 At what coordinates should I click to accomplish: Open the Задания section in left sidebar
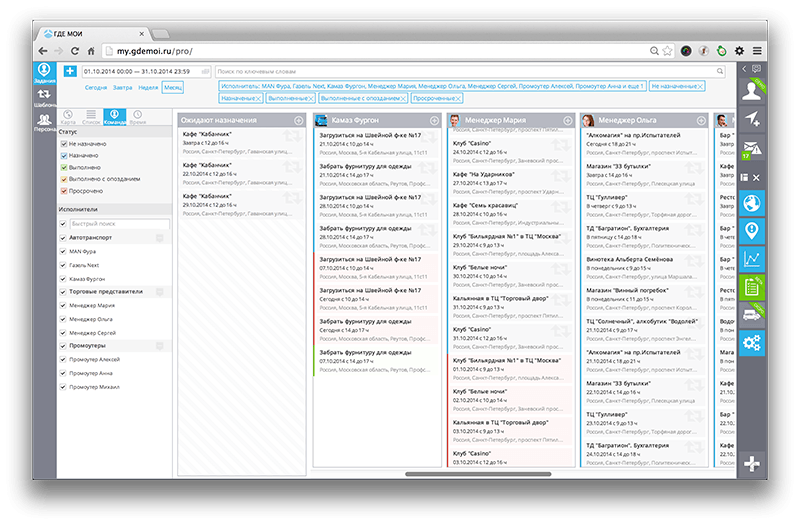(44, 73)
